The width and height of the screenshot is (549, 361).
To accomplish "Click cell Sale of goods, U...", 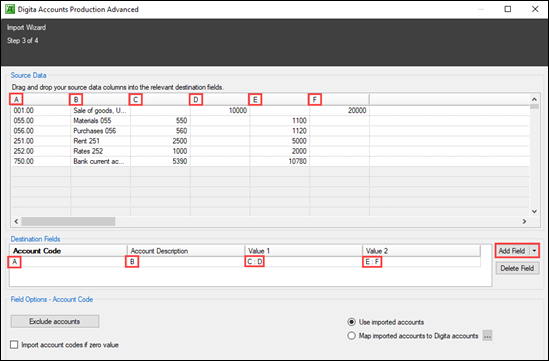I will (100, 111).
